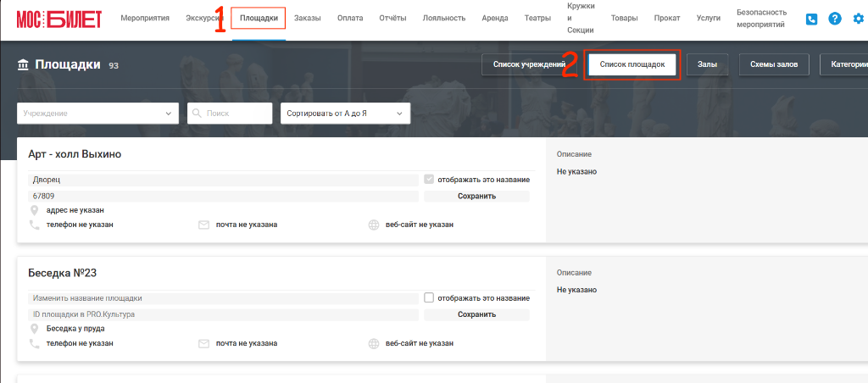Image resolution: width=868 pixels, height=383 pixels.
Task: Click the envelope icon in Беседка №23 card
Action: pos(203,343)
